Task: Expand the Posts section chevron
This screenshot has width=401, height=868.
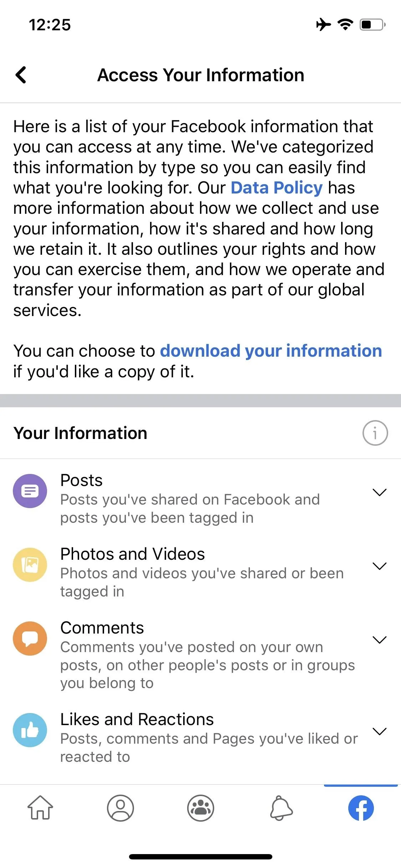Action: 379,492
